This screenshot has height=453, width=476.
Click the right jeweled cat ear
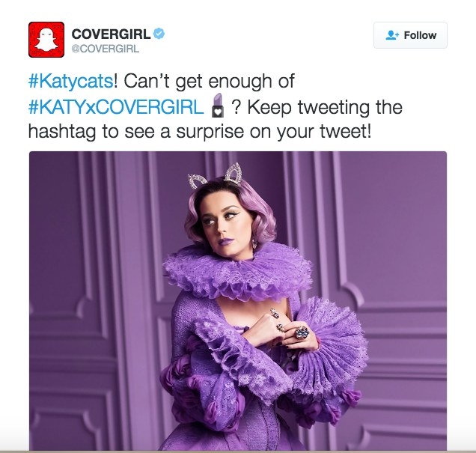(x=234, y=173)
